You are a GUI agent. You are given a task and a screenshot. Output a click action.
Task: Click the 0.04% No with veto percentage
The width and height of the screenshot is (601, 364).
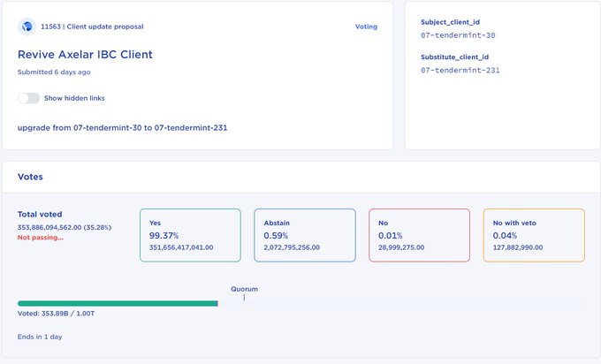[x=505, y=236]
